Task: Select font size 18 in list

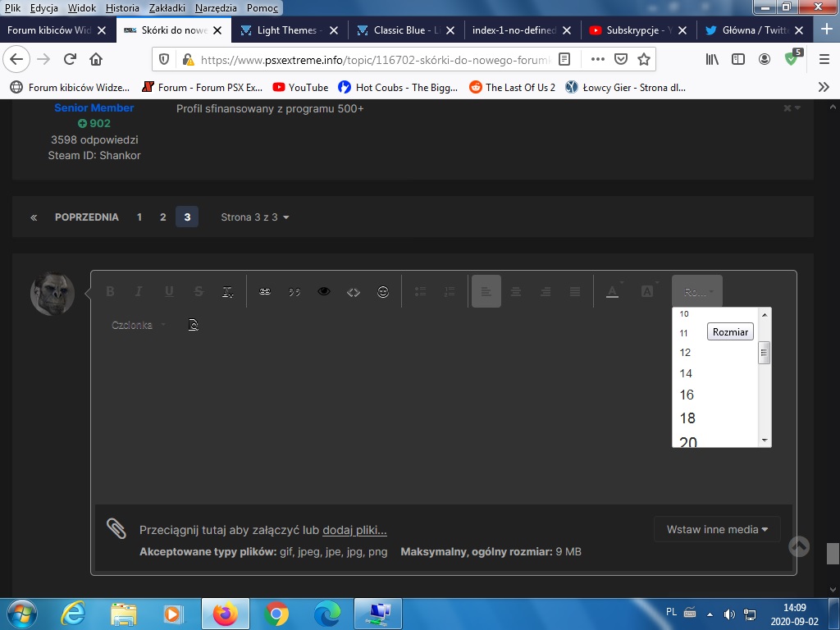Action: pos(687,418)
